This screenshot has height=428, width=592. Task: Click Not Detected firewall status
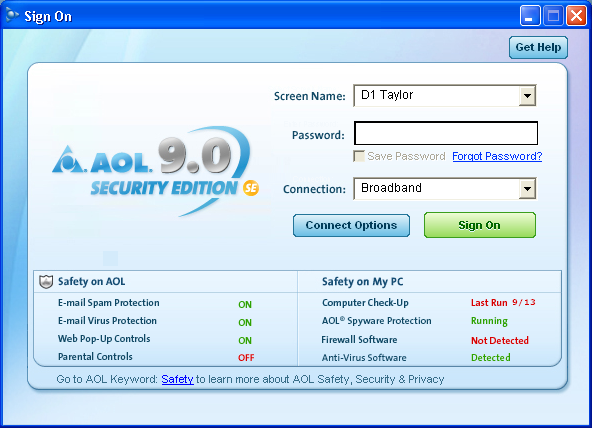click(500, 340)
